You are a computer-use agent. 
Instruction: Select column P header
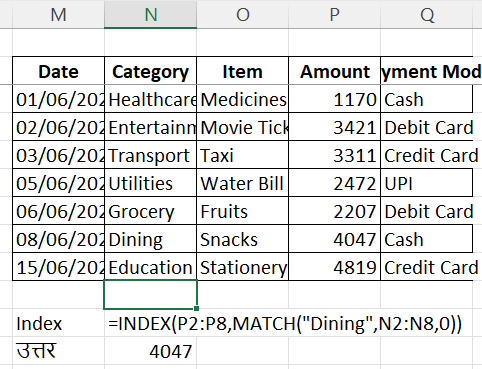(334, 14)
